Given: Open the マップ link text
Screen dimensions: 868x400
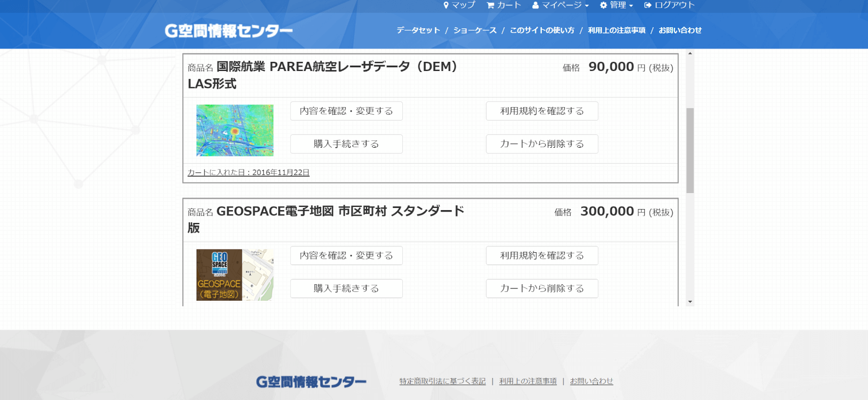Looking at the screenshot, I should point(464,5).
